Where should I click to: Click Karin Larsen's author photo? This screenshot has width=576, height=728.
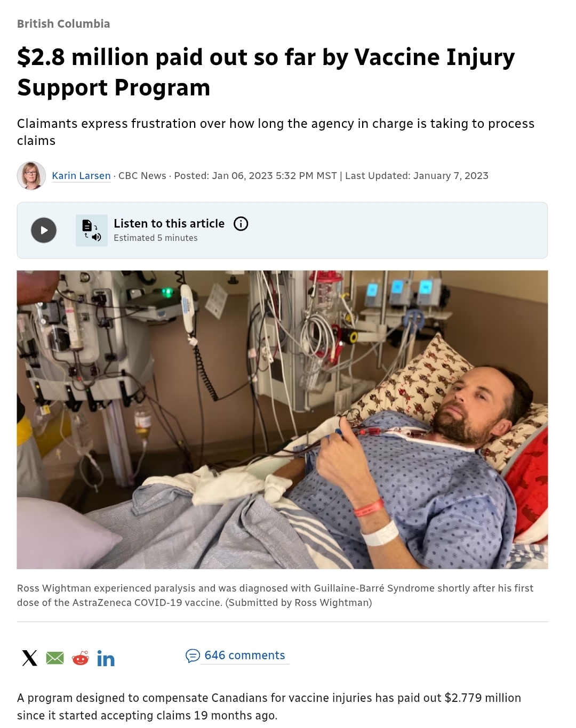click(31, 175)
